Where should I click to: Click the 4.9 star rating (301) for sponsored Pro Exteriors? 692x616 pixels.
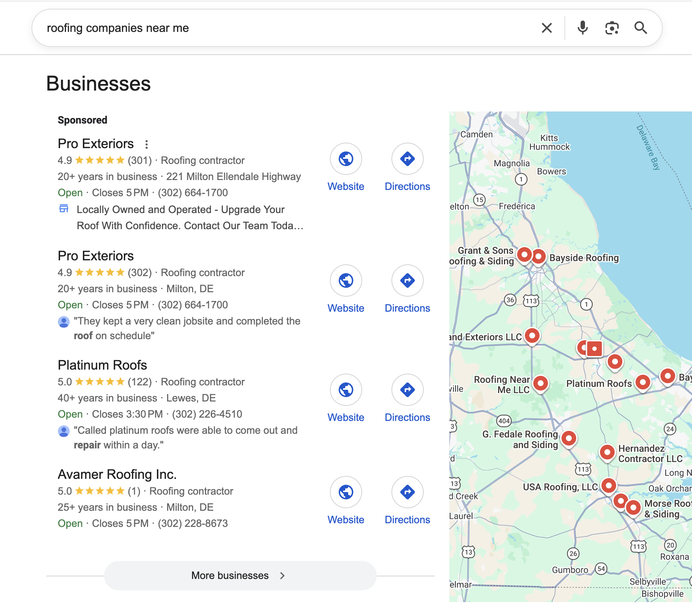pyautogui.click(x=104, y=161)
